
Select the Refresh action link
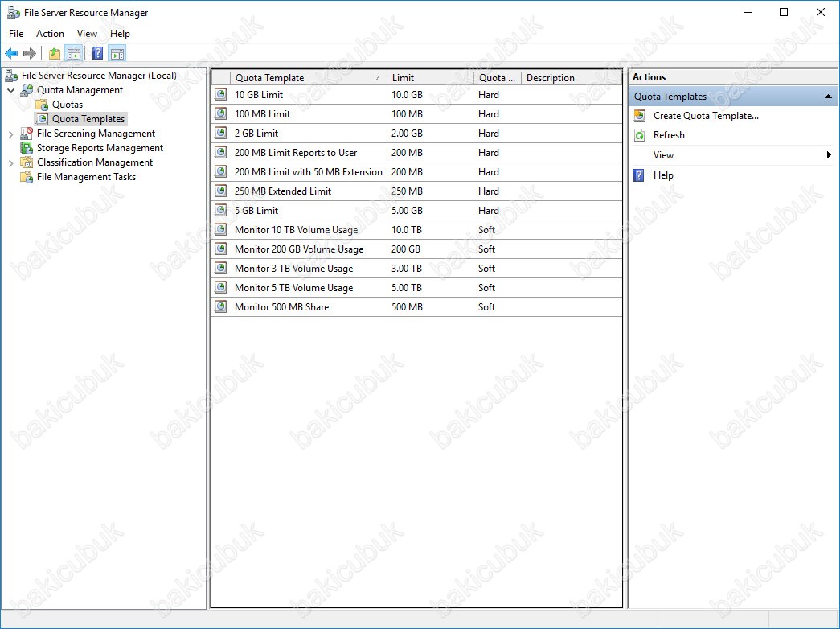[669, 135]
